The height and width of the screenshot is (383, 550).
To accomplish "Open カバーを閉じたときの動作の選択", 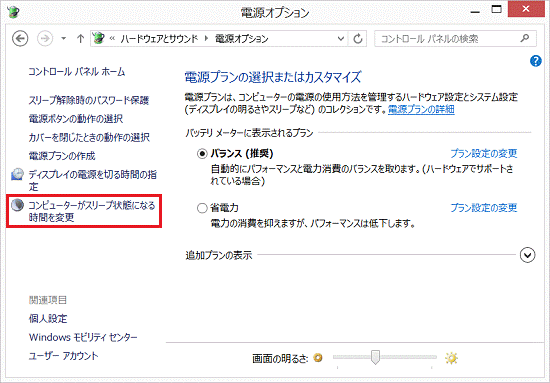I will (x=89, y=137).
